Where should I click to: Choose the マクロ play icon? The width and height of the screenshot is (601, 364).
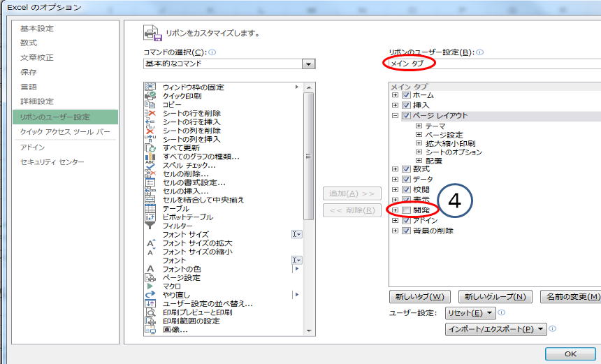coord(150,286)
